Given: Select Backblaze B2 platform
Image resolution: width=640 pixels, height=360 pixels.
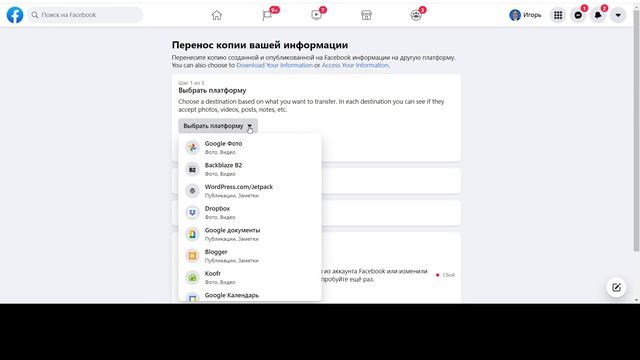Looking at the screenshot, I should point(250,169).
